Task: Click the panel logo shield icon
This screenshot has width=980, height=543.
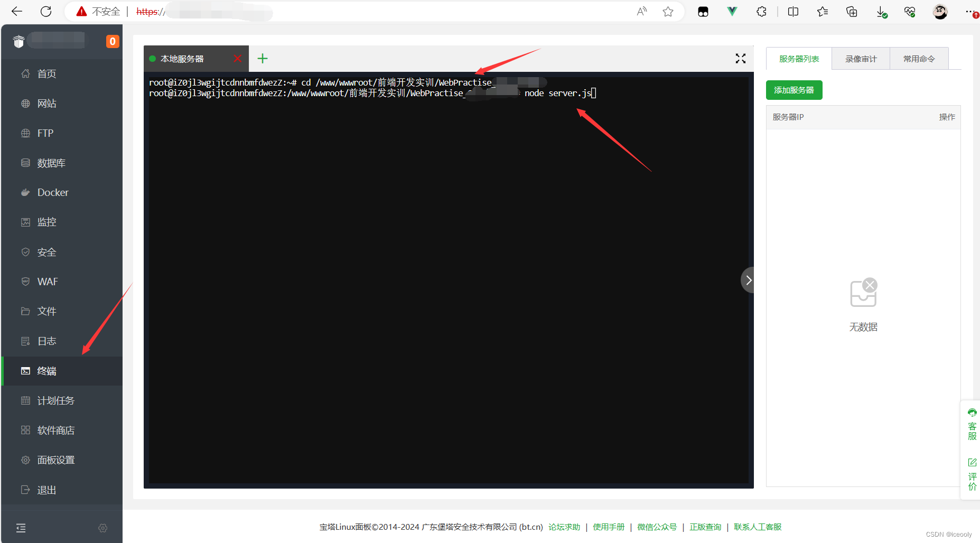Action: (18, 41)
